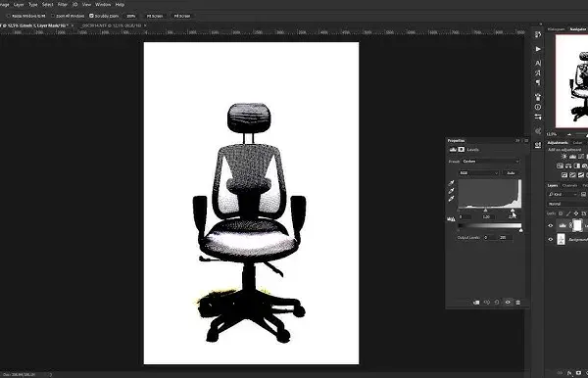Image resolution: width=588 pixels, height=378 pixels.
Task: Add a Brightness/Contrast adjustment
Action: coord(564,157)
